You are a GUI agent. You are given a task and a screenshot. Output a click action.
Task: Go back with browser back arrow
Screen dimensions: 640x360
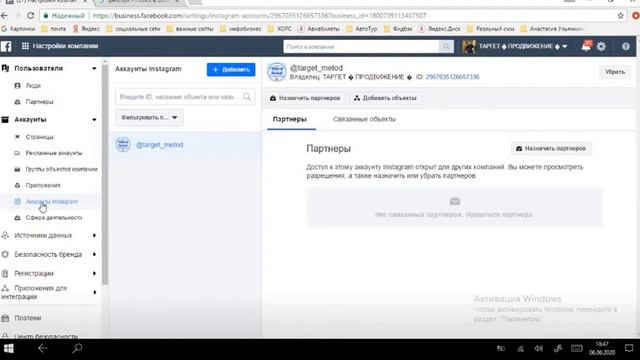pos(4,16)
